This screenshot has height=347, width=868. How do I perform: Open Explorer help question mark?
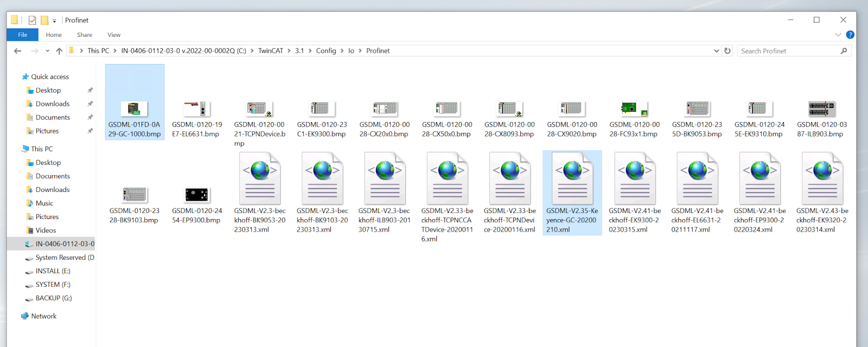click(850, 35)
